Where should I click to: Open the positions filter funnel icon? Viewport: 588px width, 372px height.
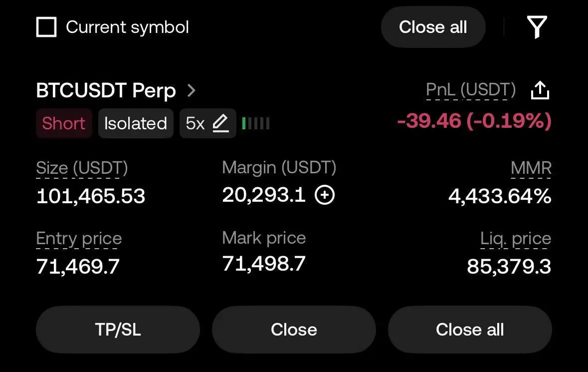537,27
